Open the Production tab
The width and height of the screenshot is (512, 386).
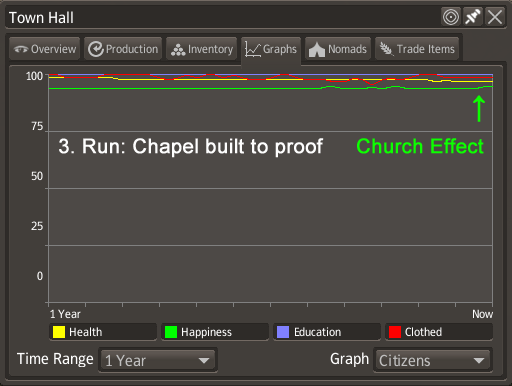click(123, 49)
